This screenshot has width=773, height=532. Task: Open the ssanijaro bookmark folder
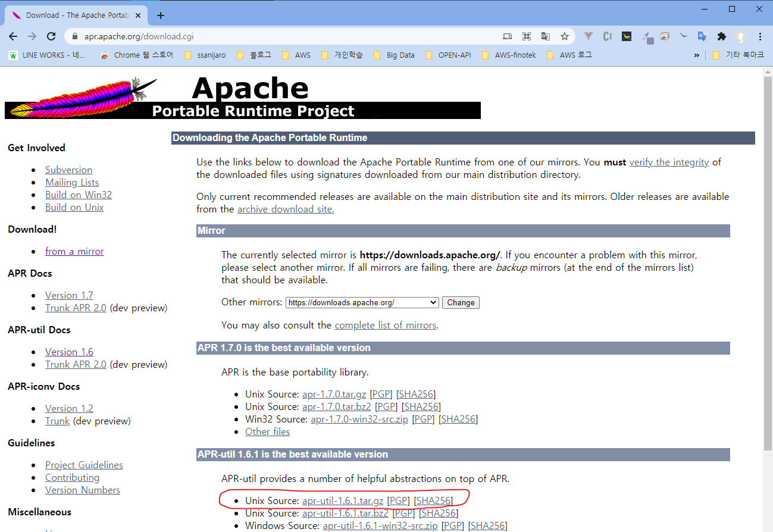[205, 55]
